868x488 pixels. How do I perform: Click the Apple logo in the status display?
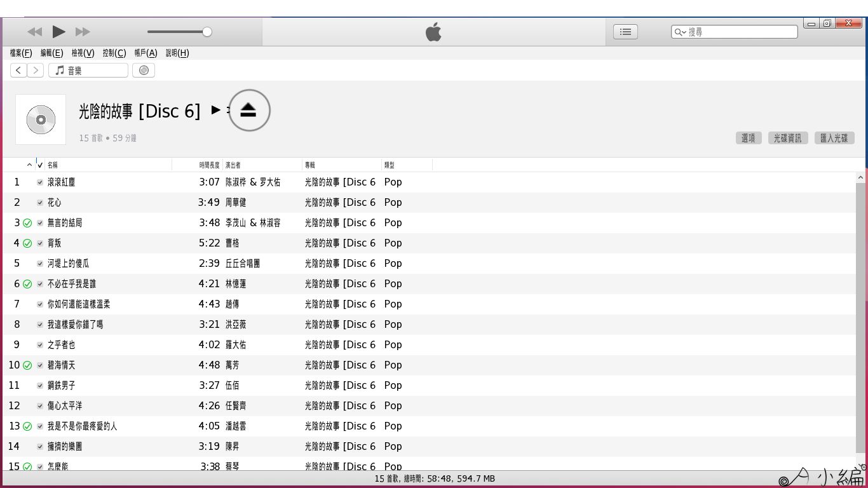433,32
